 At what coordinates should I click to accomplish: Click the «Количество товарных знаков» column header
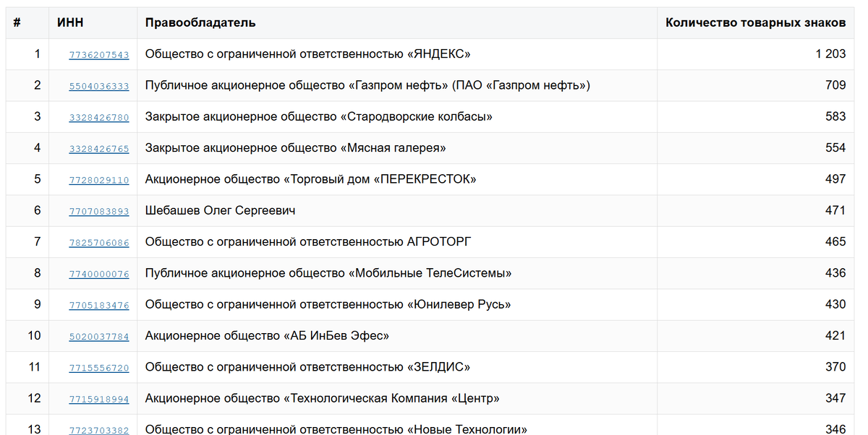(x=755, y=23)
